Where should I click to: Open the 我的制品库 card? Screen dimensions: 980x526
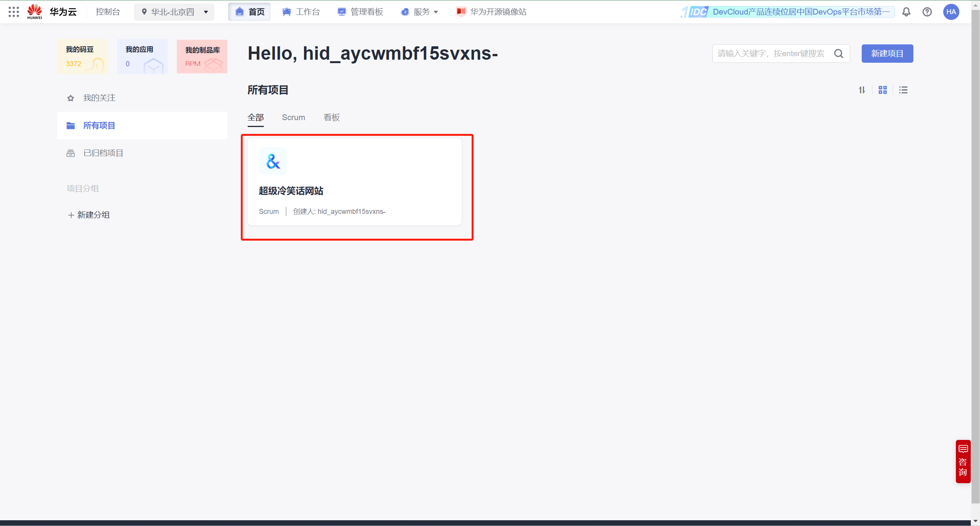(202, 57)
